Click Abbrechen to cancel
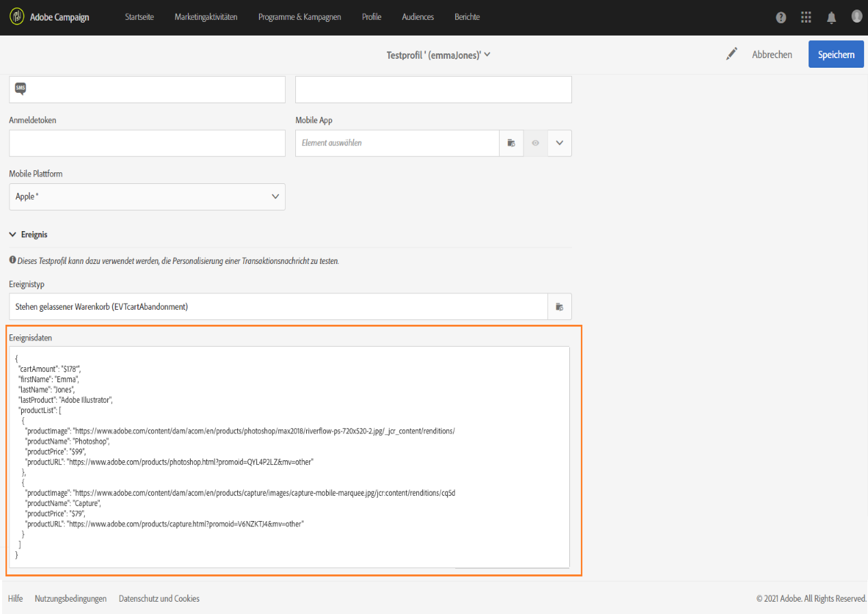This screenshot has width=868, height=614. click(772, 55)
